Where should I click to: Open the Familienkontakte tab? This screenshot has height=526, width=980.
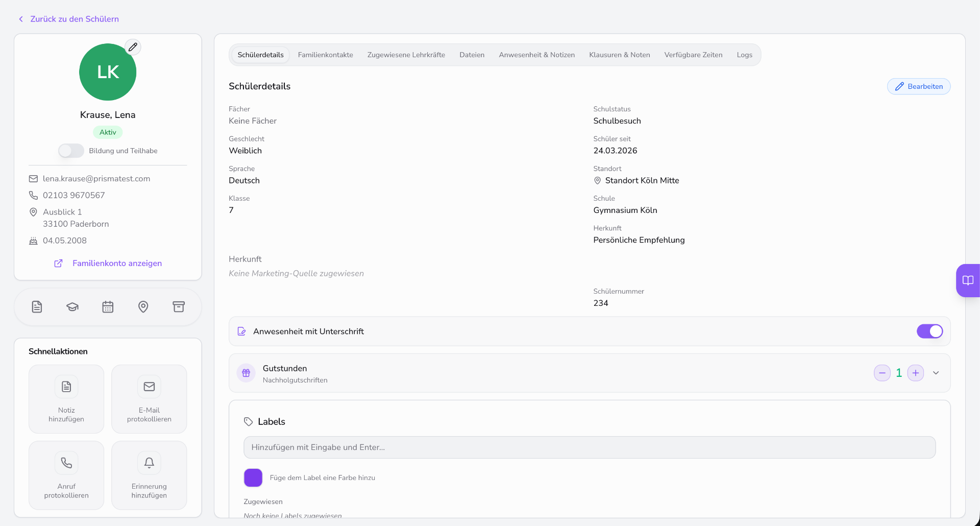326,55
